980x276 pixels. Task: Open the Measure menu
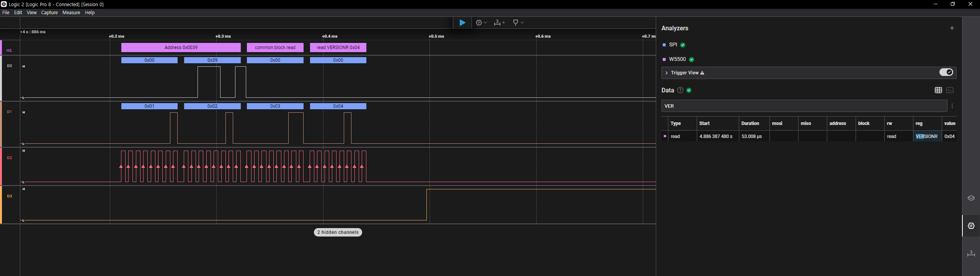(x=71, y=13)
